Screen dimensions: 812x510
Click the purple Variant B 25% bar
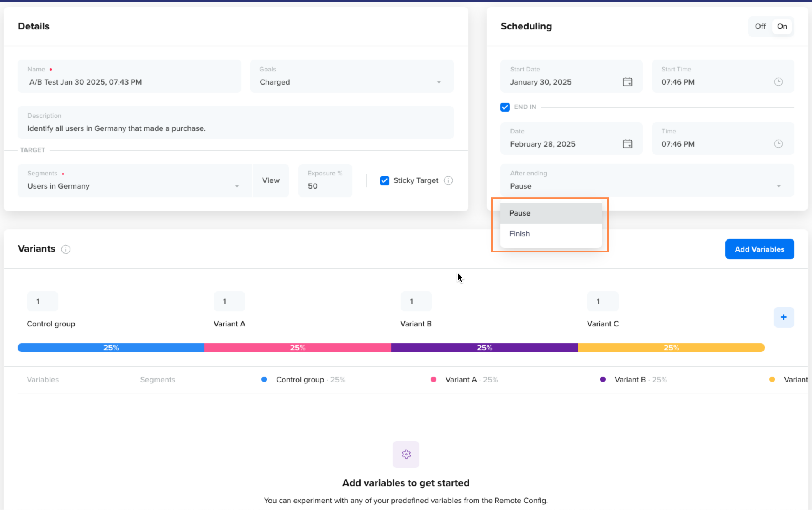pyautogui.click(x=485, y=348)
